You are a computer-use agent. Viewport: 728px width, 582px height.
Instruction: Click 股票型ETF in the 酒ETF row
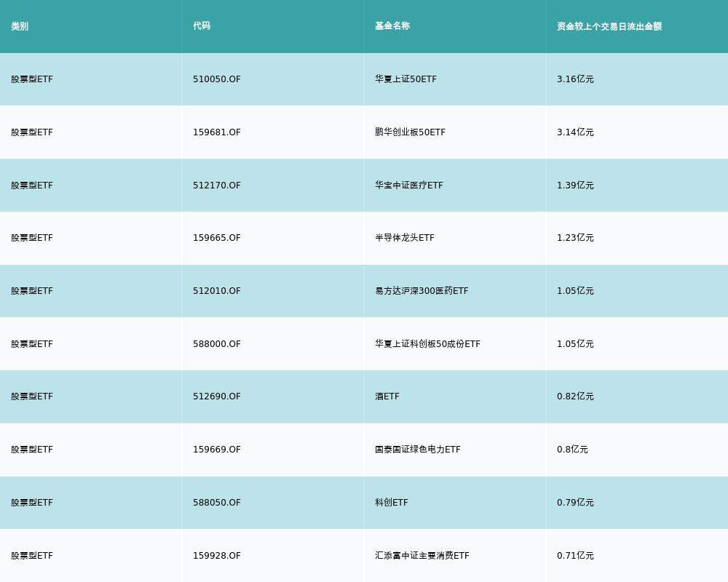(x=32, y=396)
